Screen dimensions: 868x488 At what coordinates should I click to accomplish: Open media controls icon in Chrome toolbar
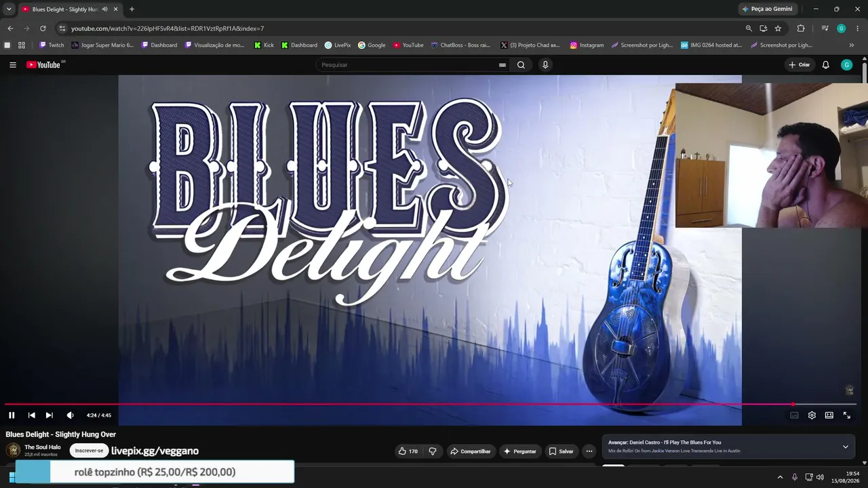[825, 28]
